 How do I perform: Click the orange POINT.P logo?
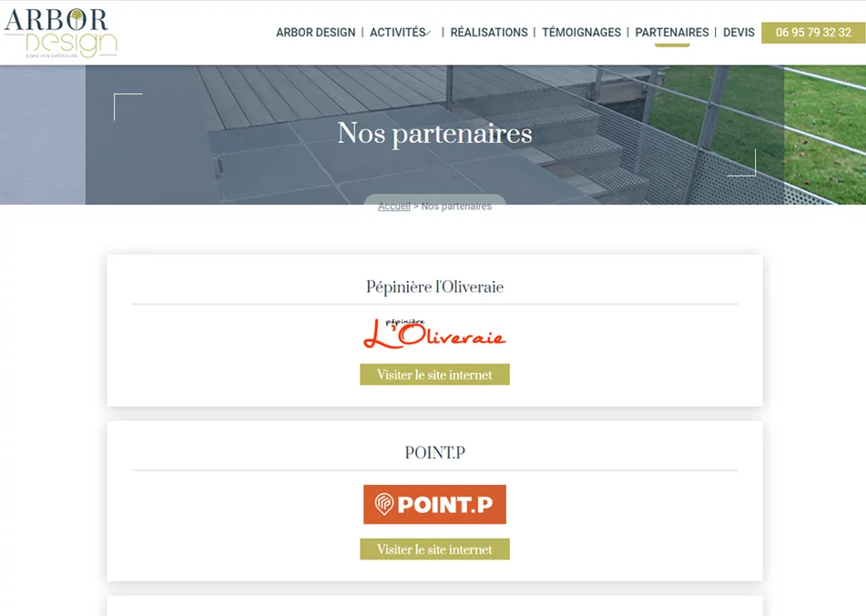434,504
